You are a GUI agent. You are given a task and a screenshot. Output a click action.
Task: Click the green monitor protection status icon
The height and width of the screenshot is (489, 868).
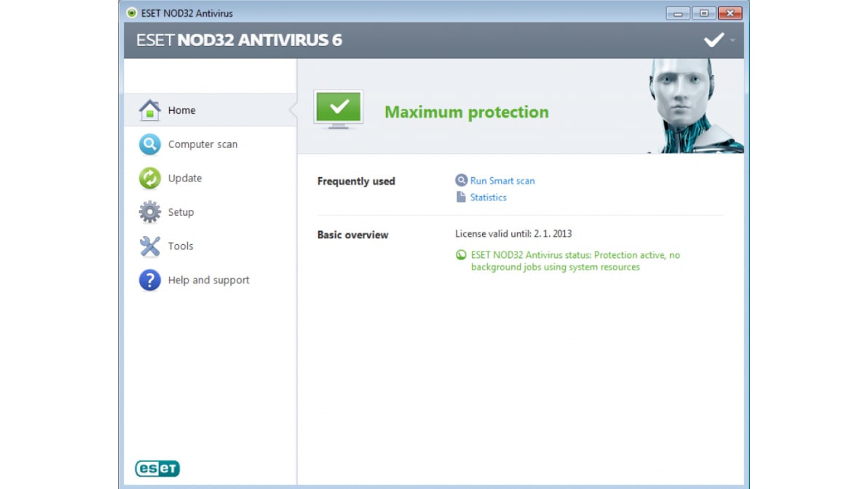coord(338,109)
